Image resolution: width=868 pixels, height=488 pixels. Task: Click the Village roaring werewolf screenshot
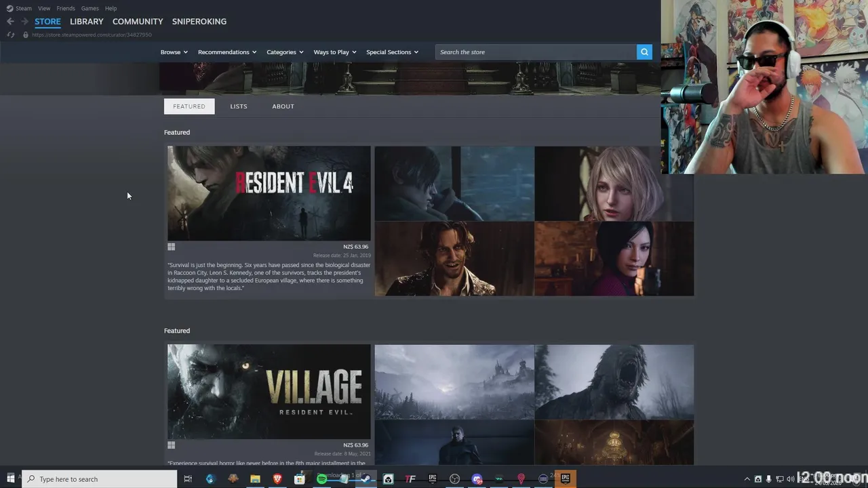[x=614, y=382]
